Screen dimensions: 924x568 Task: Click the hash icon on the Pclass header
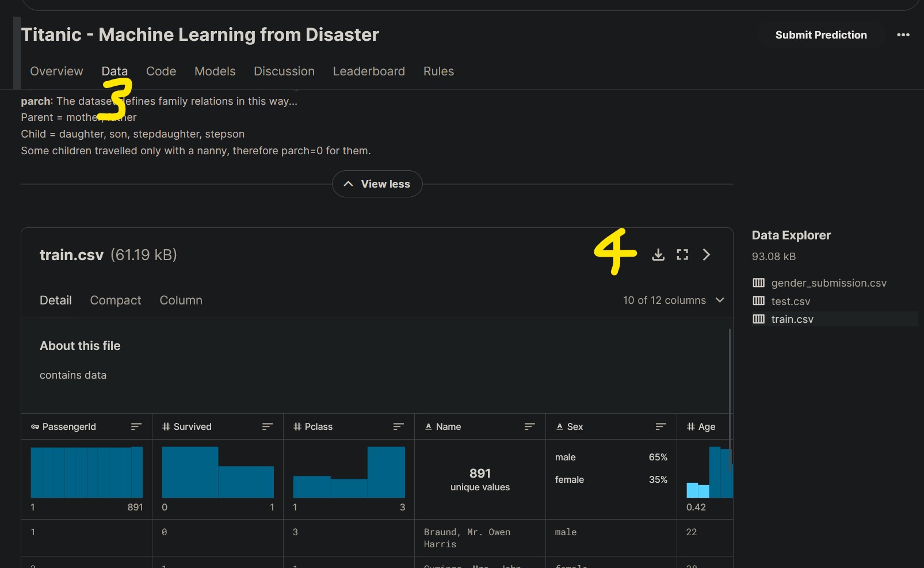tap(297, 426)
